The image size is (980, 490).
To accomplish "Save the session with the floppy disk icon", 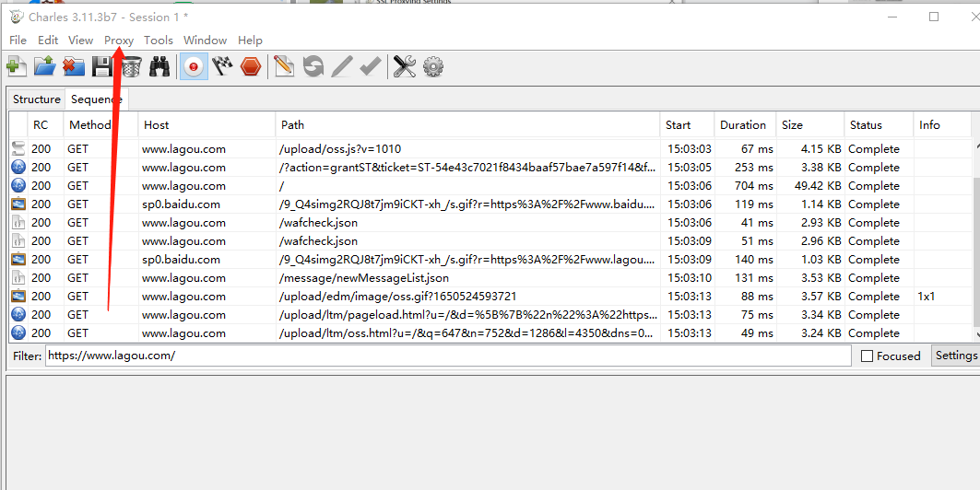I will tap(102, 66).
